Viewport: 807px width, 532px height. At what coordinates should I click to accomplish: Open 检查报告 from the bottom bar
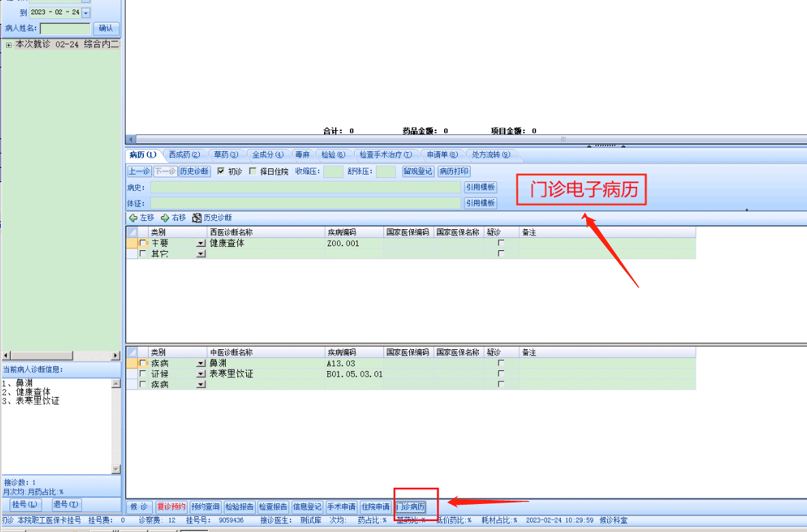pos(273,507)
